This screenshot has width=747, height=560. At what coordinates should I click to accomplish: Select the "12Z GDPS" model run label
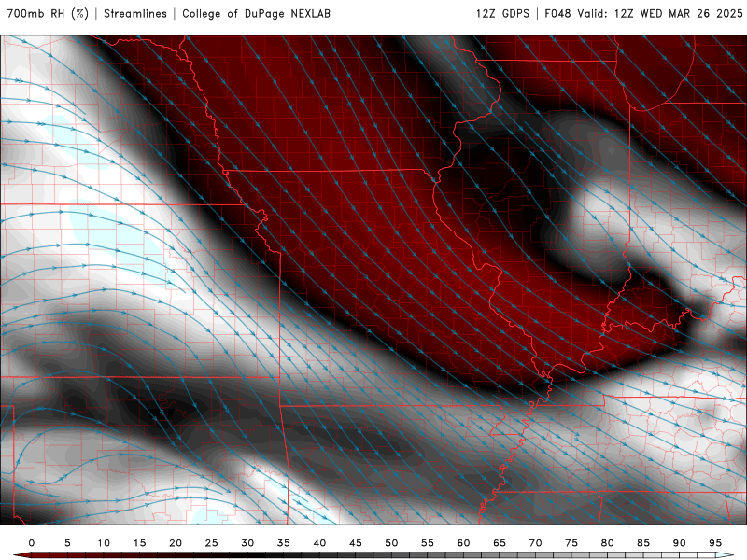click(x=502, y=13)
